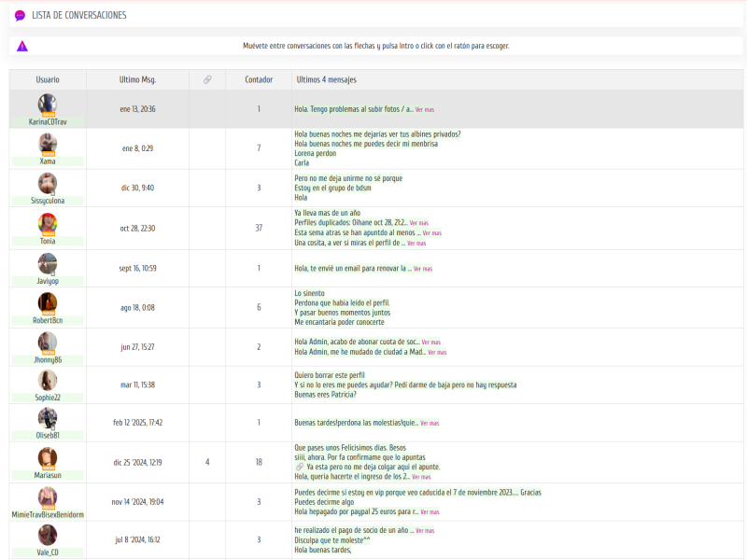This screenshot has height=560, width=747.
Task: Click the Jhonny86 username label
Action: tap(48, 359)
